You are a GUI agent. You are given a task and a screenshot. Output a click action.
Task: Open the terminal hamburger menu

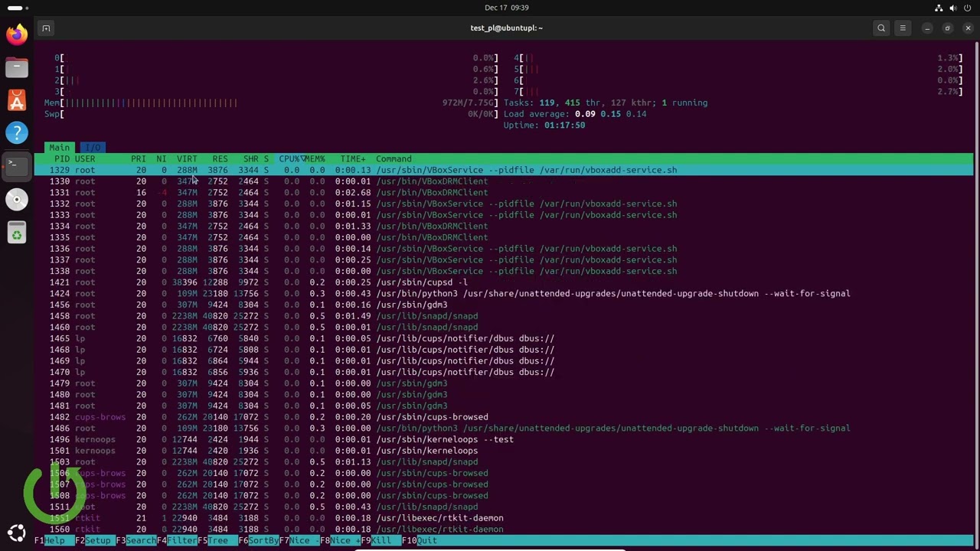tap(903, 28)
